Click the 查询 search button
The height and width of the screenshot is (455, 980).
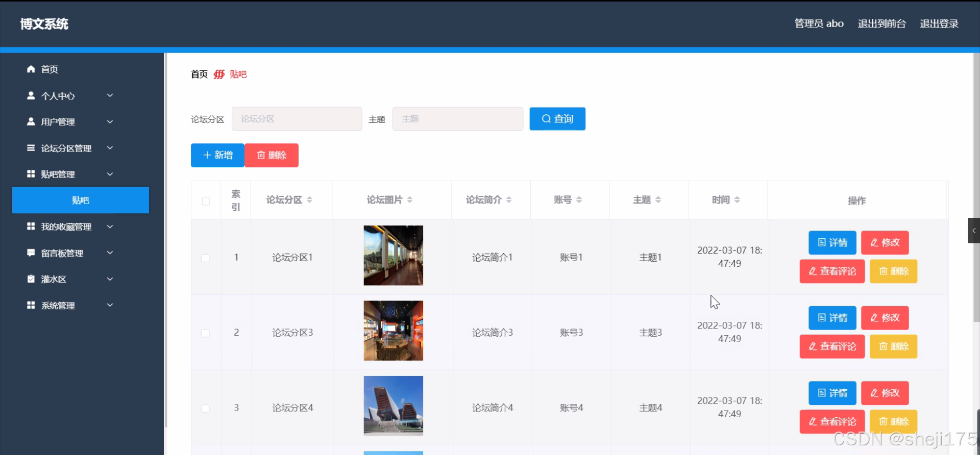pos(557,119)
